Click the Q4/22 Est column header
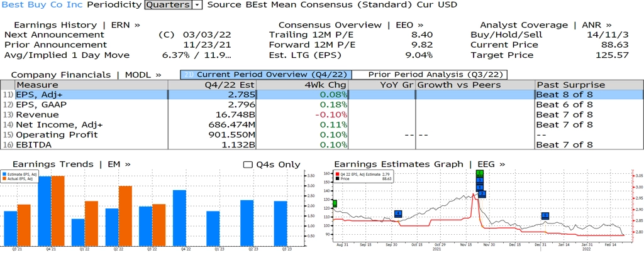 tap(212, 85)
